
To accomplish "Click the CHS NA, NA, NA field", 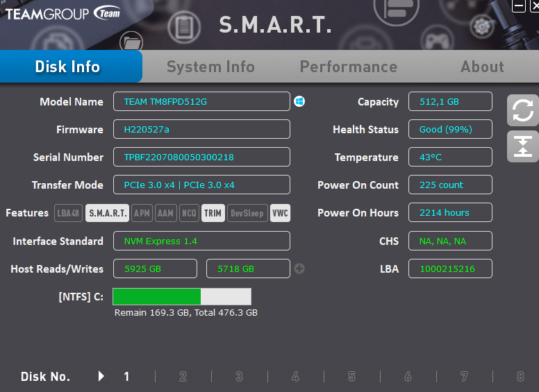I will point(450,241).
